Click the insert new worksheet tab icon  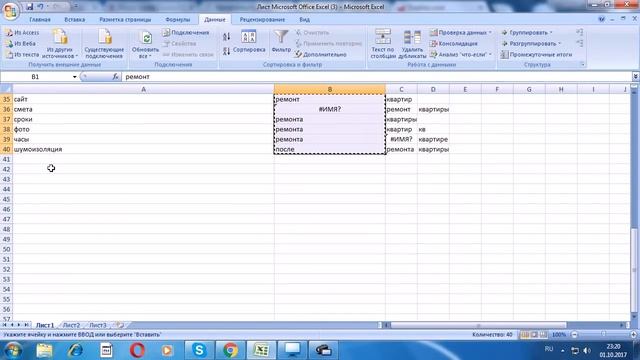point(119,325)
